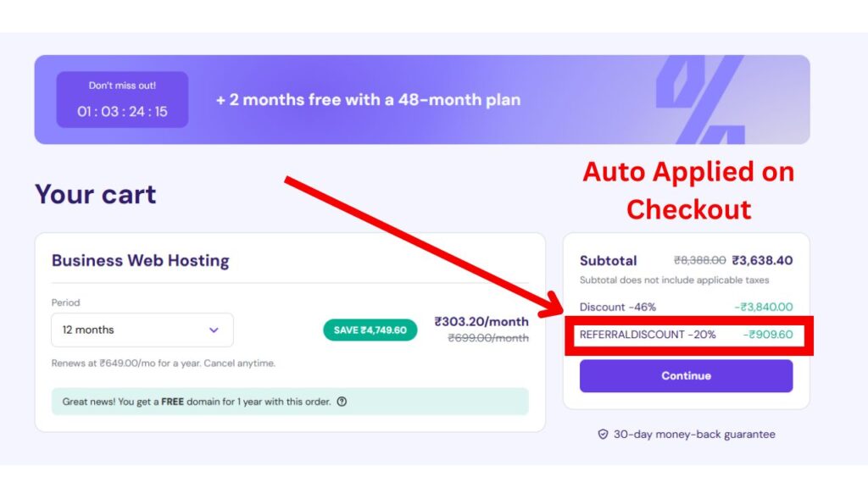
Task: Click the chevron arrow in Period selector
Action: click(x=214, y=330)
